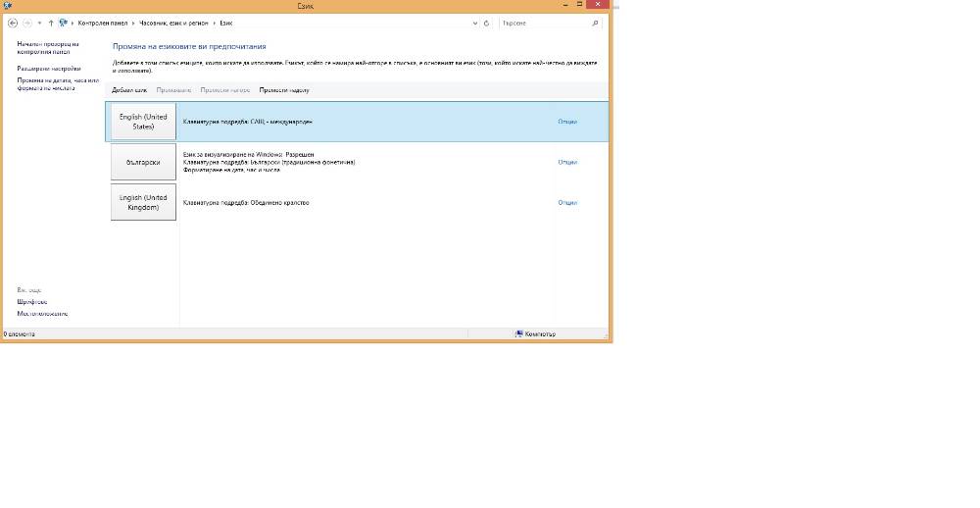Click the Компютър icon in status bar
The image size is (980, 508).
[518, 334]
